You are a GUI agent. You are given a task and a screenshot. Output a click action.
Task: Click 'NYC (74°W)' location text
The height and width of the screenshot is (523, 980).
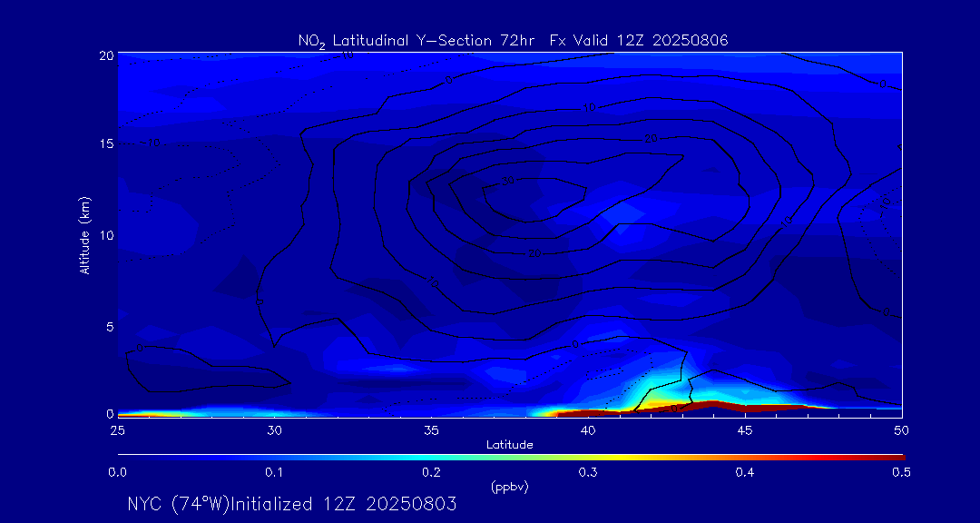click(x=178, y=504)
